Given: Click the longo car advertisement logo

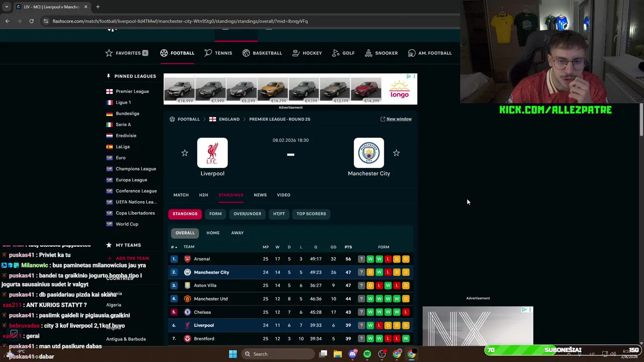Looking at the screenshot, I should [399, 88].
